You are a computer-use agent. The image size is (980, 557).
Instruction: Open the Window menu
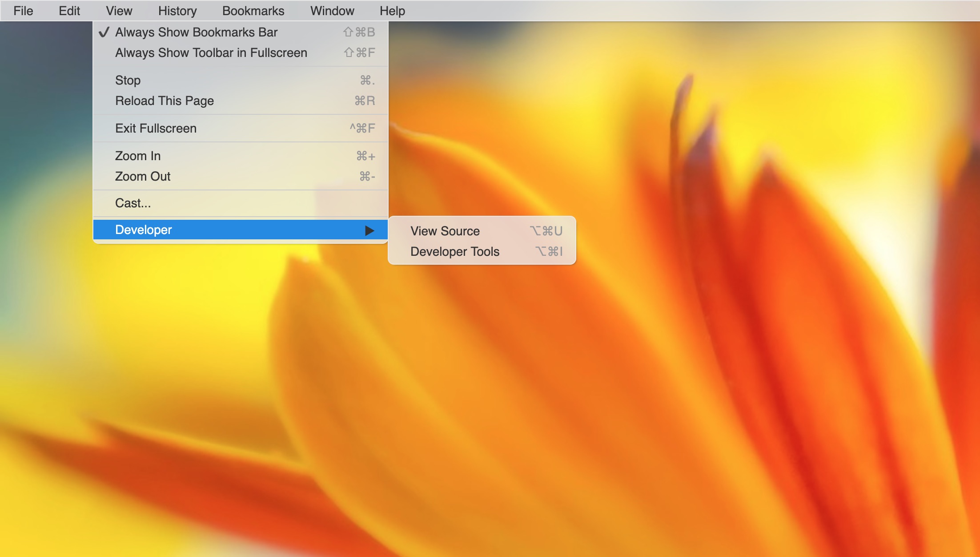pos(332,11)
